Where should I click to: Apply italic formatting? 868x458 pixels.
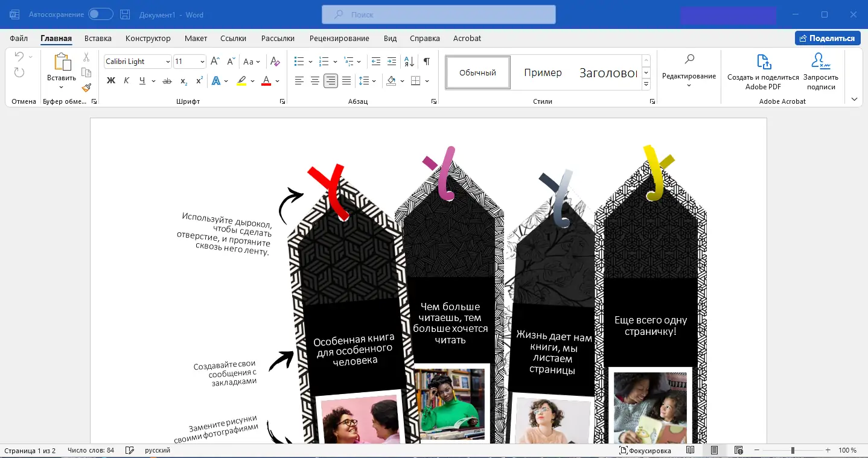pos(126,80)
